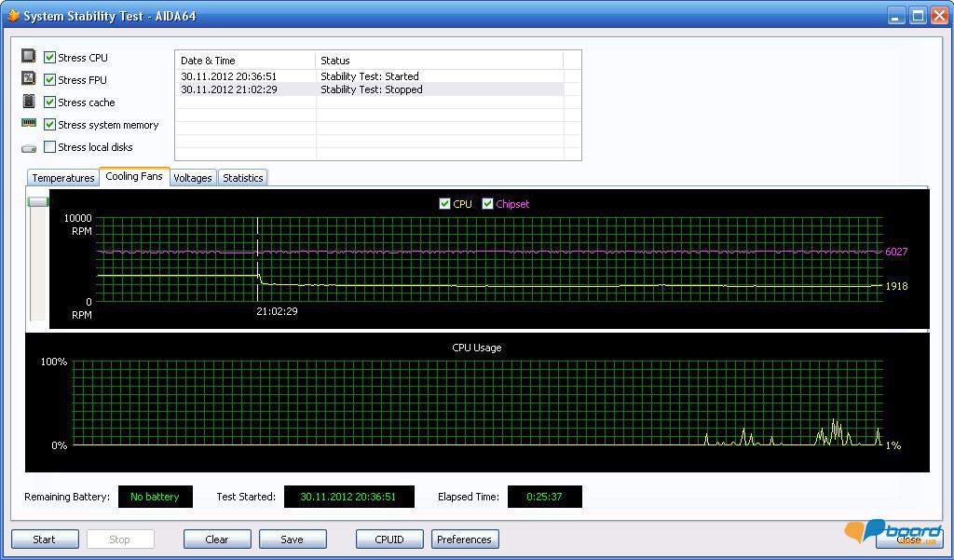This screenshot has width=954, height=560.
Task: Click the CPUID button
Action: coord(388,540)
